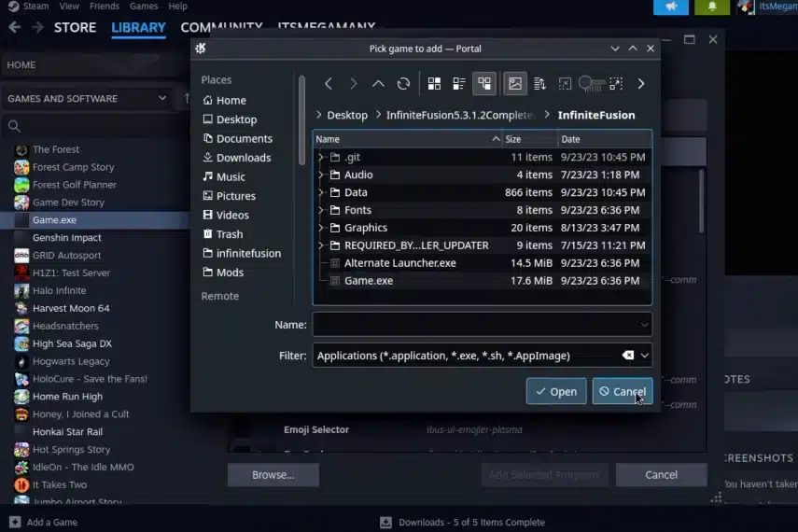Reload the folder listing

(403, 83)
